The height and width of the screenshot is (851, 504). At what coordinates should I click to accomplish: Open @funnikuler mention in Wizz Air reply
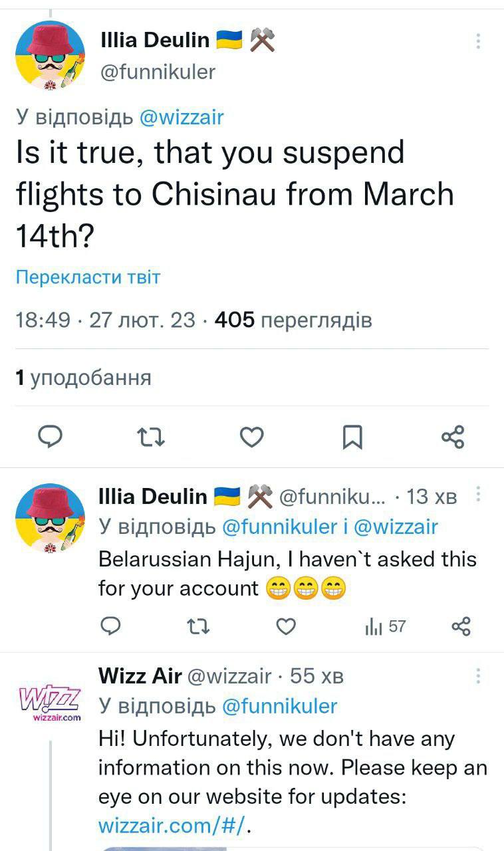coord(279,706)
